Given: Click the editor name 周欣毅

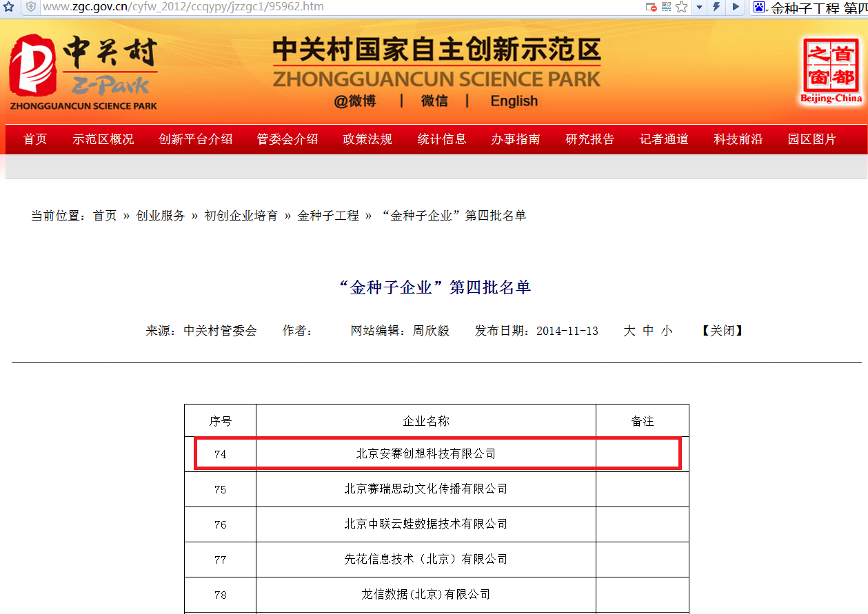Looking at the screenshot, I should [431, 331].
